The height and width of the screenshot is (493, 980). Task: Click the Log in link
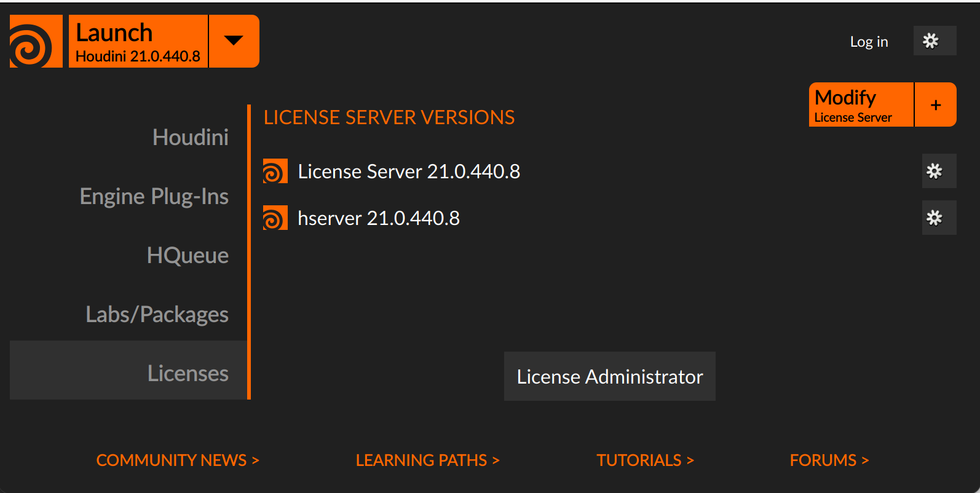[x=869, y=41]
